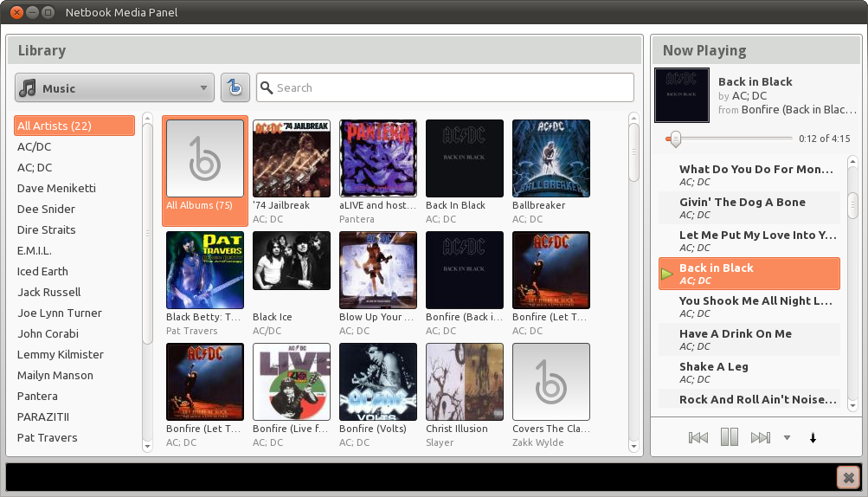
Task: Click the down-arrow icon in playback controls
Action: point(813,438)
